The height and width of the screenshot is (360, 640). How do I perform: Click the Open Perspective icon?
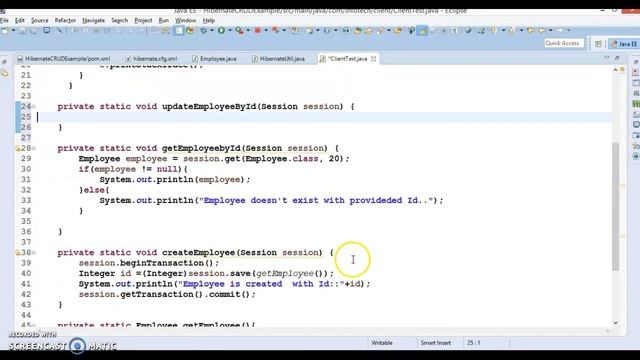pyautogui.click(x=598, y=44)
